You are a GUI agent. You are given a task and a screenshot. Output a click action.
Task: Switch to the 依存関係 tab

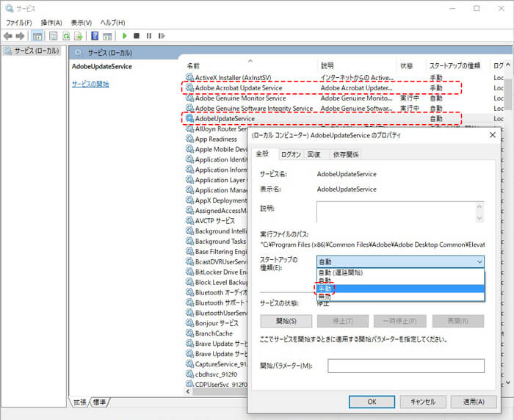(x=346, y=154)
